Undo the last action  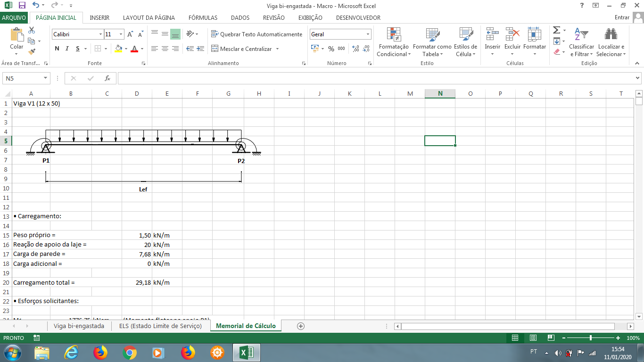pyautogui.click(x=36, y=6)
